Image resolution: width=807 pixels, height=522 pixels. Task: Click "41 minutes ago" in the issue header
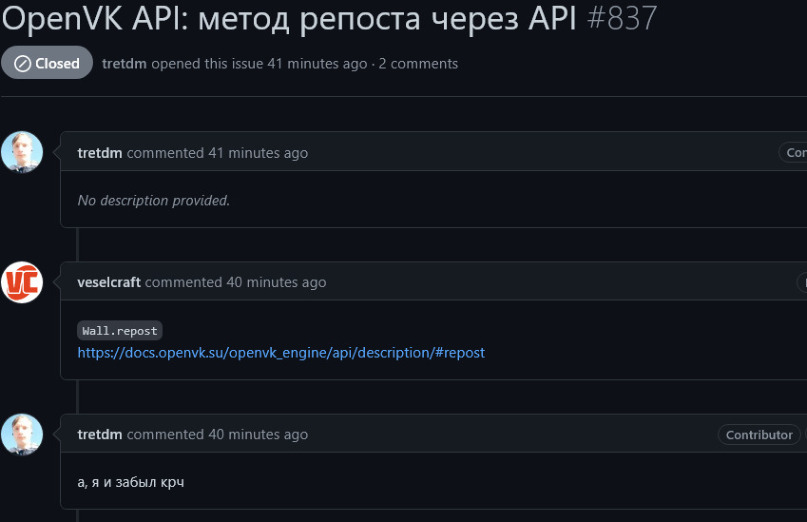coord(317,63)
